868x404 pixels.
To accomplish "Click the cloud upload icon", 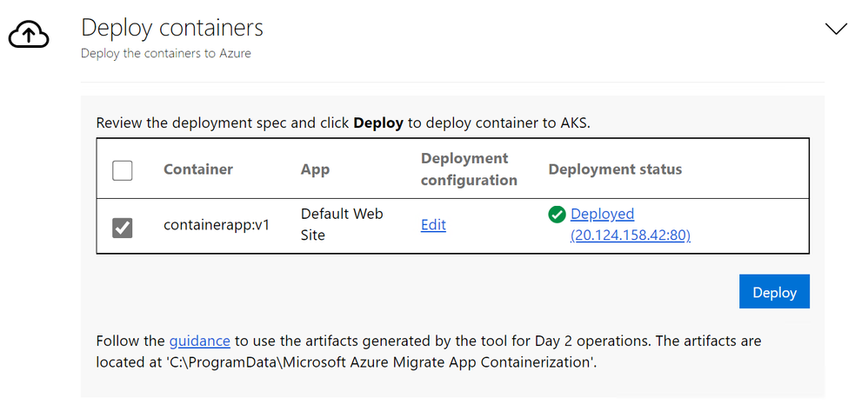I will click(29, 35).
